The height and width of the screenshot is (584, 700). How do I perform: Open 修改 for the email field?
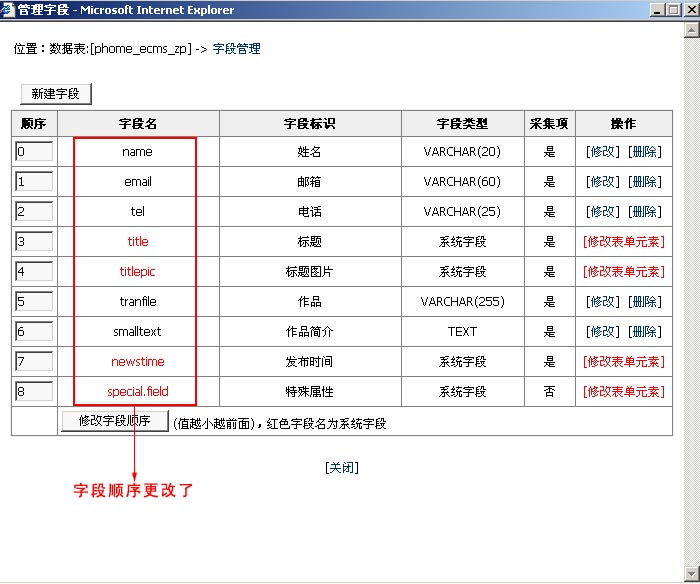603,182
